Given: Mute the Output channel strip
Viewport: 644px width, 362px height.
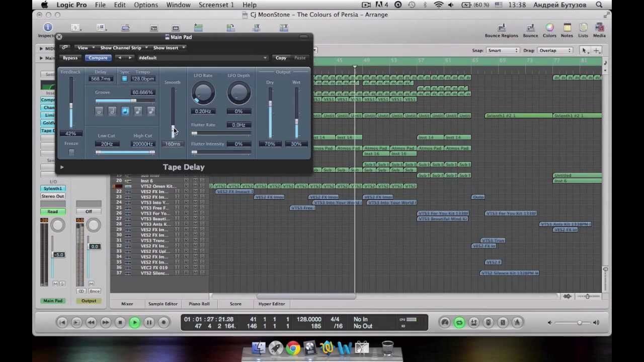Looking at the screenshot, I should coord(91,284).
